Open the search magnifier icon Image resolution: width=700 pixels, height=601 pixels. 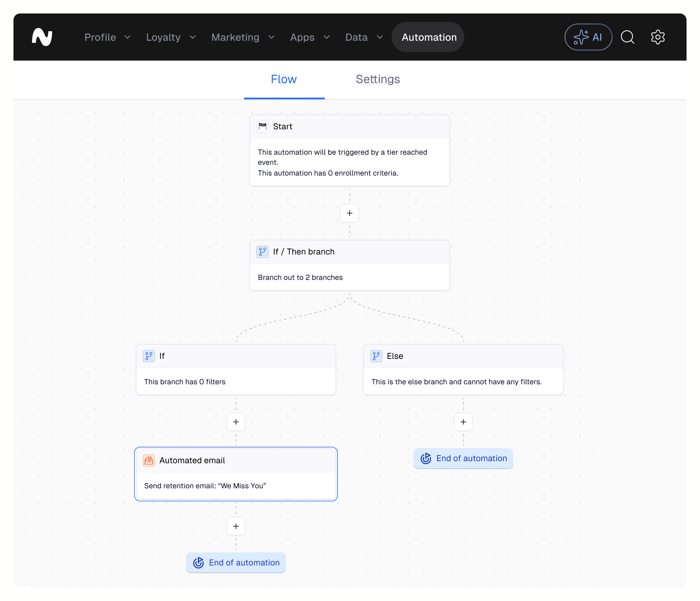pos(627,37)
